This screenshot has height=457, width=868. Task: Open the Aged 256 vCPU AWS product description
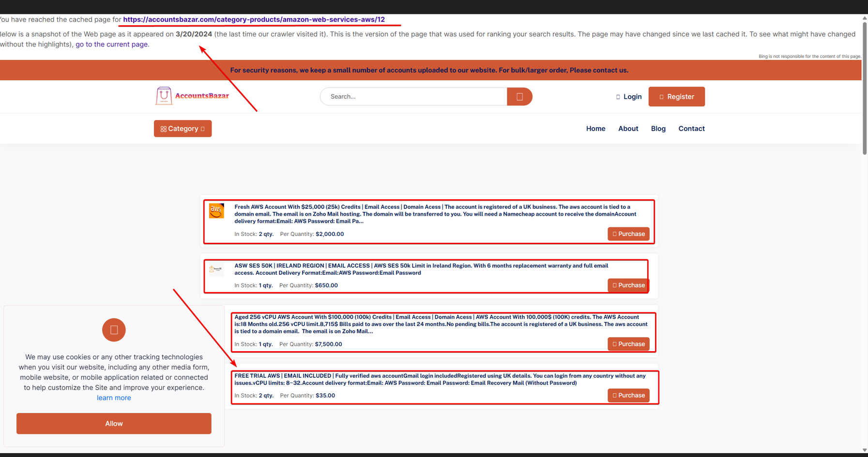[x=441, y=324]
